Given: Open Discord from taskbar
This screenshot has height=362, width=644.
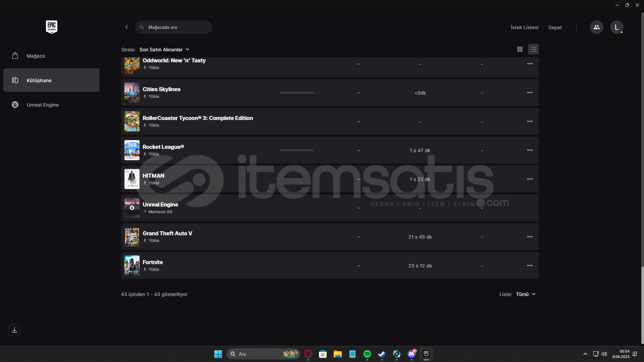Looking at the screenshot, I should (x=412, y=354).
